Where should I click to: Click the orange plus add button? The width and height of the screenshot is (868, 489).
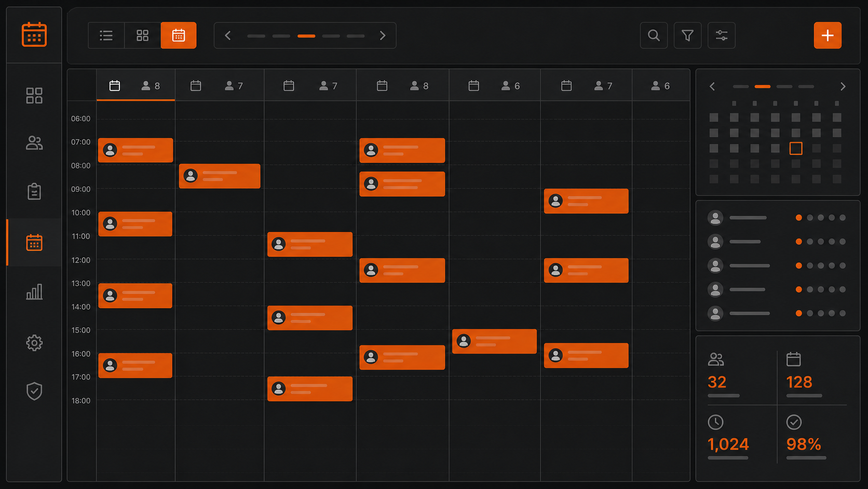coord(828,35)
